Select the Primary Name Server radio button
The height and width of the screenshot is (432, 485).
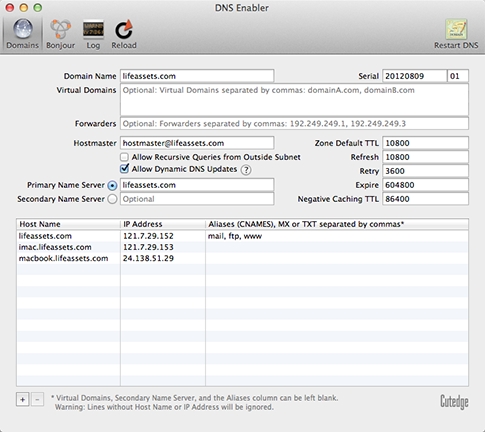[x=112, y=185]
